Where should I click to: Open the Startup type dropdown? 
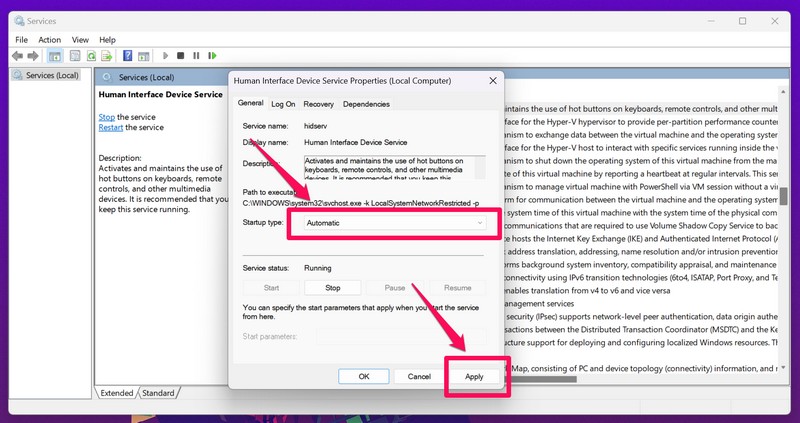pos(393,223)
